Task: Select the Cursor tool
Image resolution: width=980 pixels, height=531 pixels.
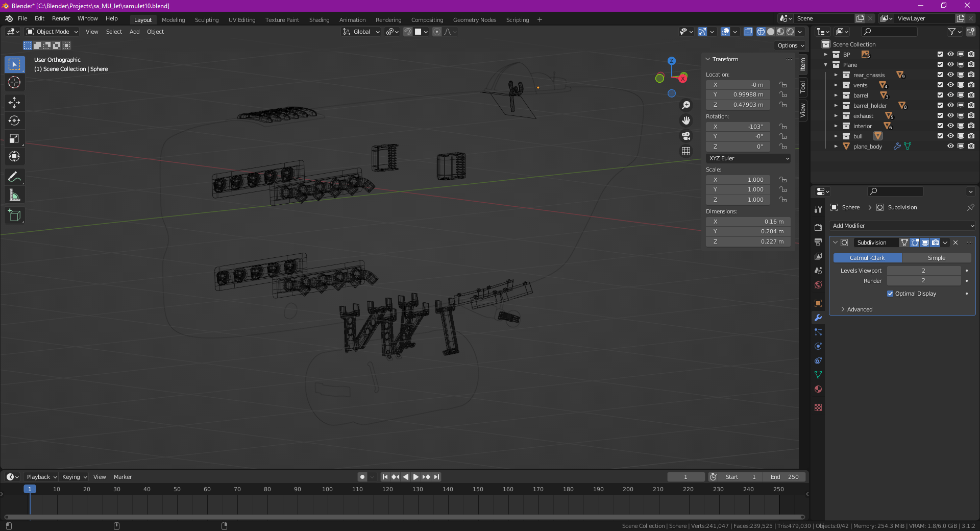Action: point(15,82)
